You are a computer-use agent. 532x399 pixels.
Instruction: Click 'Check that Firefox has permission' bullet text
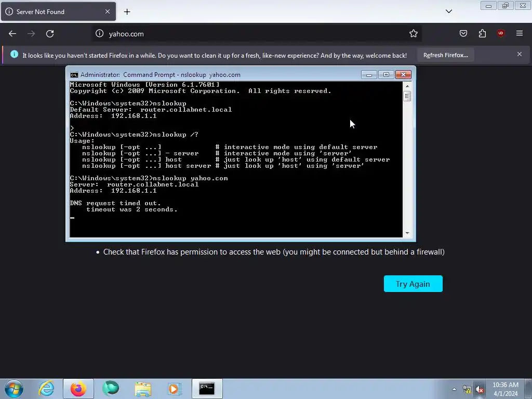pyautogui.click(x=274, y=252)
